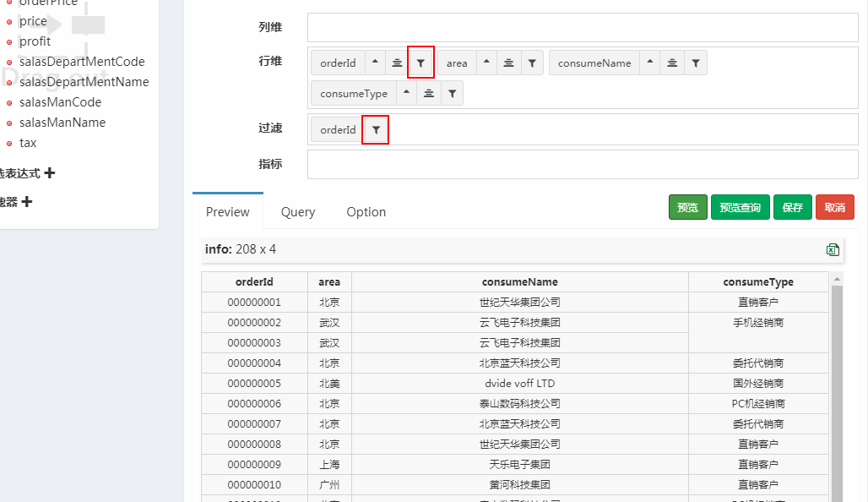The image size is (868, 502).
Task: Click the 预览查询 button
Action: (x=741, y=207)
